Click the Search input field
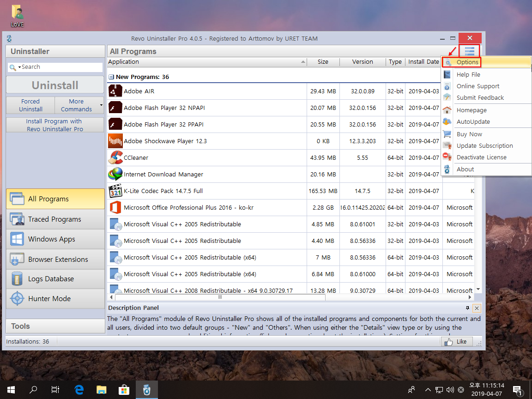 tap(61, 67)
